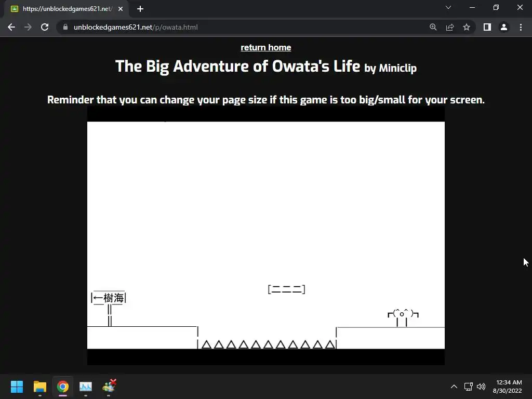Go back to the previous page
This screenshot has height=399, width=532.
(x=11, y=27)
